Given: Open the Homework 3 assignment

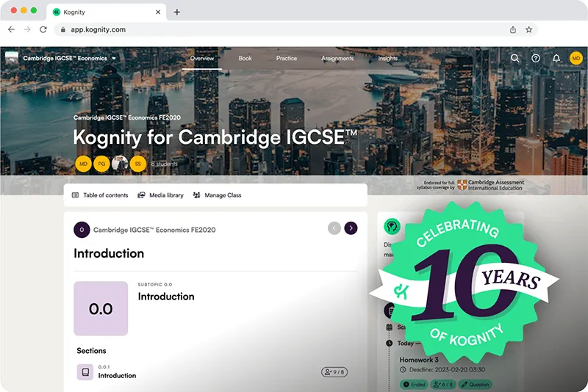Looking at the screenshot, I should tap(419, 360).
